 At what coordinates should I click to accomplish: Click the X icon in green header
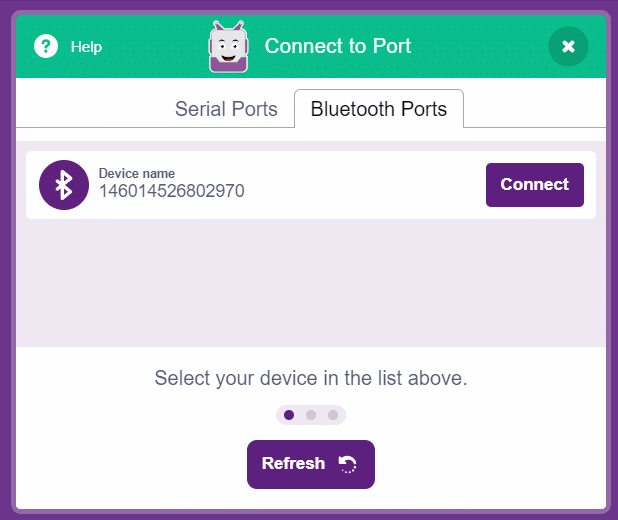coord(568,46)
